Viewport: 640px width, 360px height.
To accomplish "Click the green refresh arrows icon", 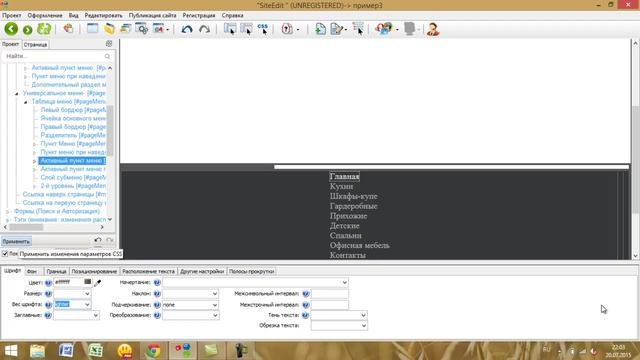I will point(44,29).
